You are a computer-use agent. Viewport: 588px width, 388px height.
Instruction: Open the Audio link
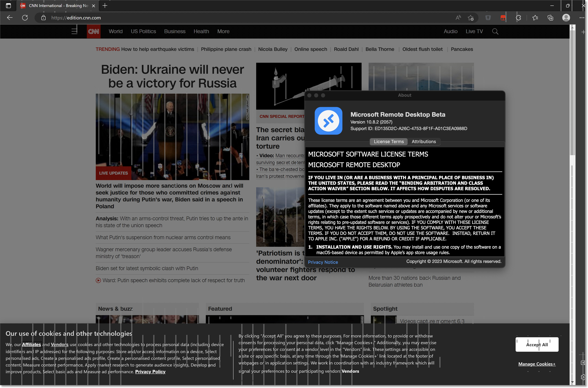click(x=450, y=31)
